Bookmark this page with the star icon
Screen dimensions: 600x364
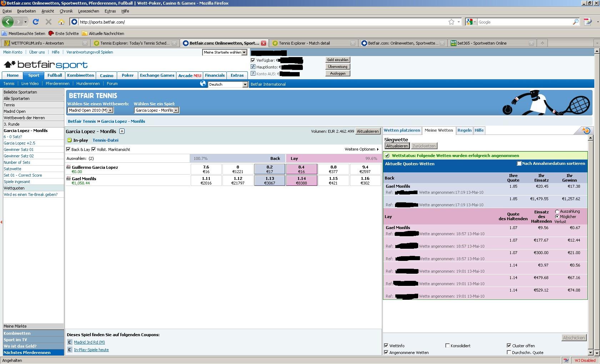pyautogui.click(x=451, y=22)
